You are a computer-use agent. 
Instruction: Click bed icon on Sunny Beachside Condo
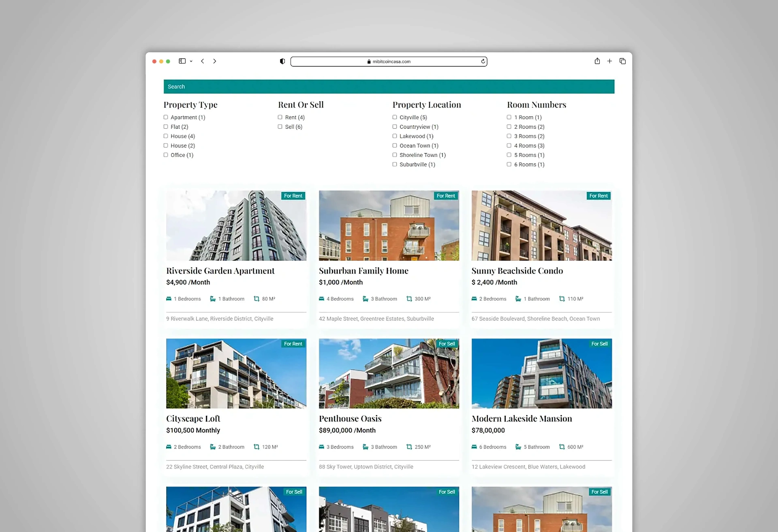474,299
